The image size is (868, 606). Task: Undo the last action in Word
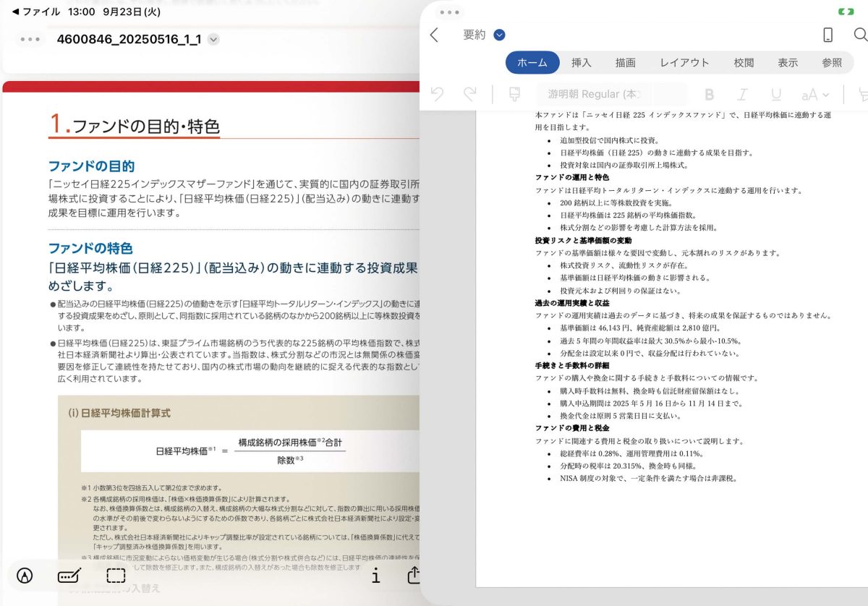click(x=437, y=94)
